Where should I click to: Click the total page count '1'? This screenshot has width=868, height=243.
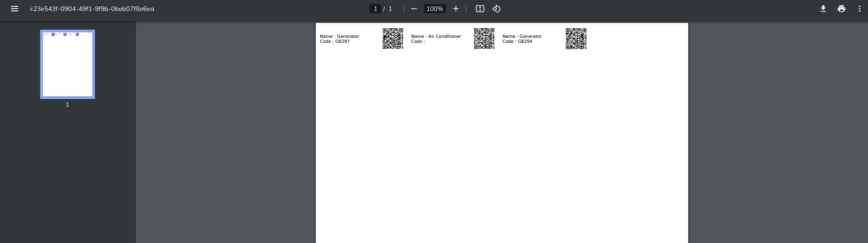point(390,9)
